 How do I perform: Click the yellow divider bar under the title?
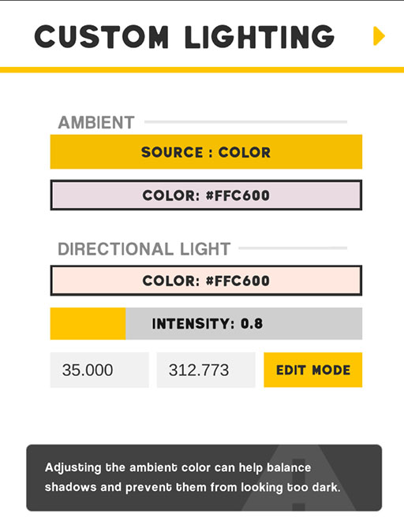[x=202, y=70]
